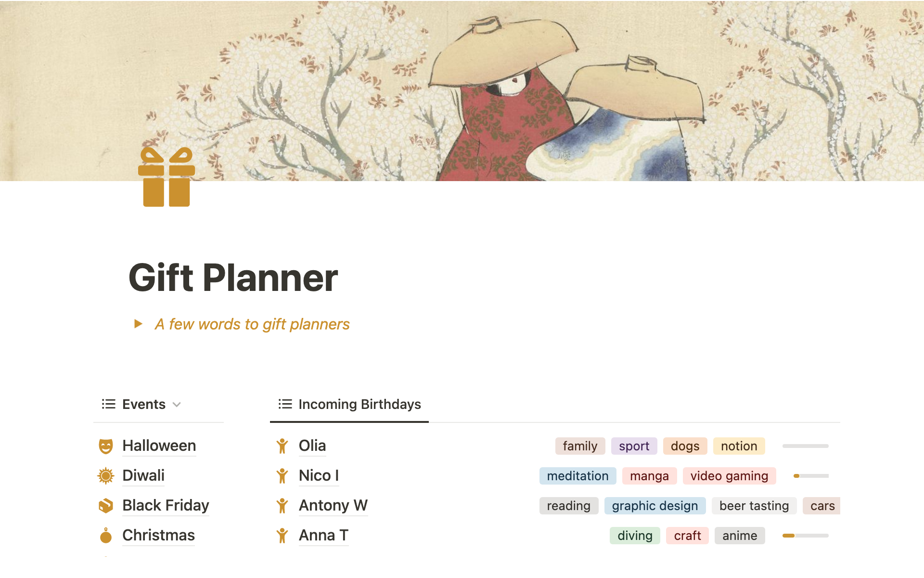The image size is (924, 578).
Task: Open Anna T's birthday entry
Action: click(x=323, y=535)
